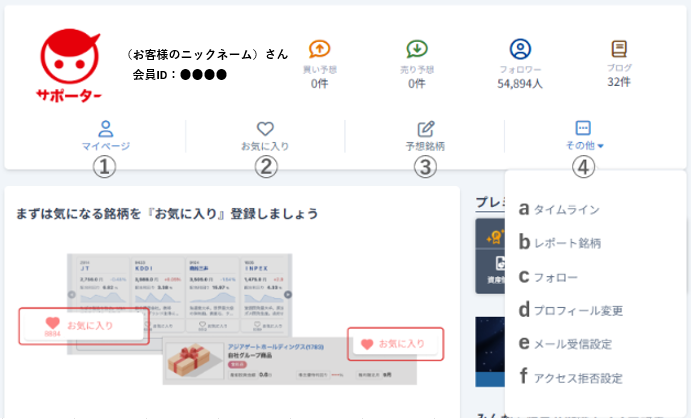The height and width of the screenshot is (419, 691).
Task: Click the 売り予想 0件 count
Action: (x=417, y=83)
